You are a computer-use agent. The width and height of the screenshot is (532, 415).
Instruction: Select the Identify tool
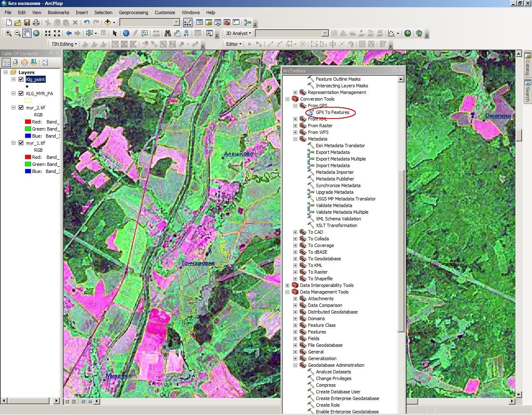(x=126, y=33)
